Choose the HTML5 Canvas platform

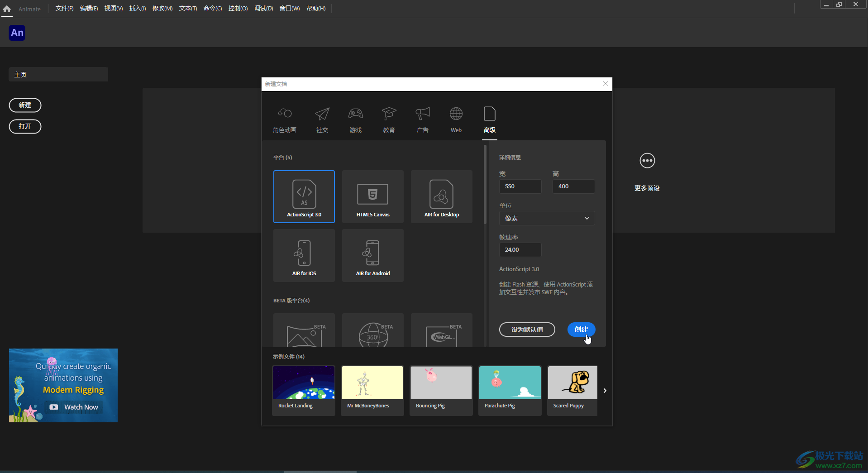(x=373, y=196)
